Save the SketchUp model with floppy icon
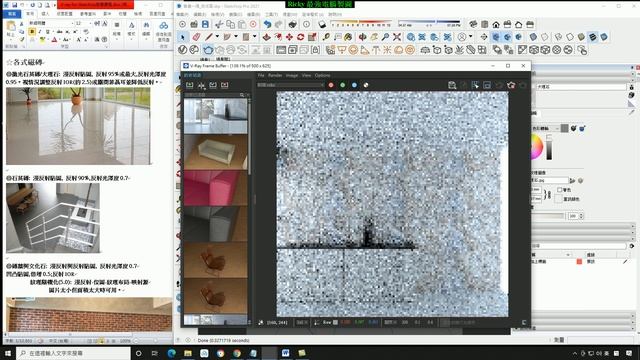Viewport: 640px width, 360px height. tap(205, 24)
